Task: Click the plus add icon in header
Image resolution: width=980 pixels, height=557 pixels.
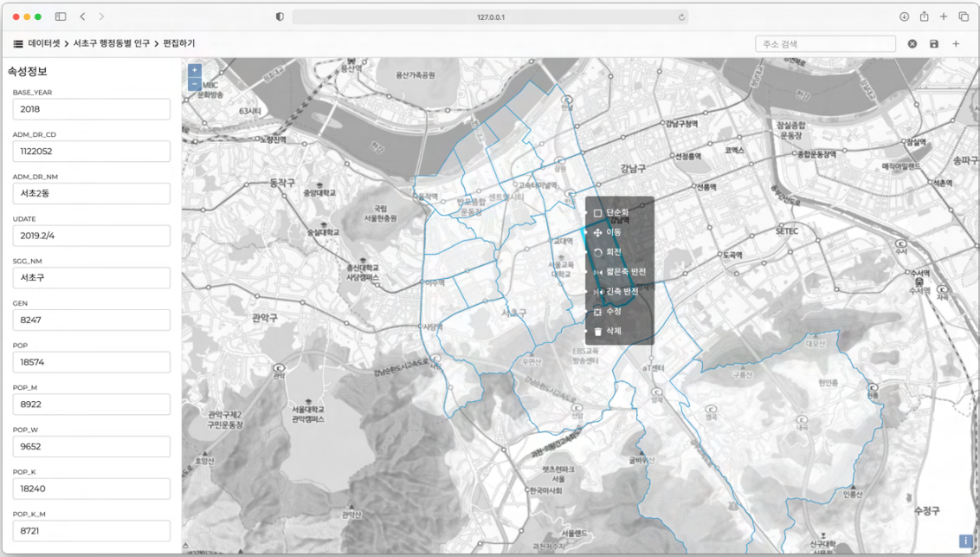Action: click(x=956, y=44)
